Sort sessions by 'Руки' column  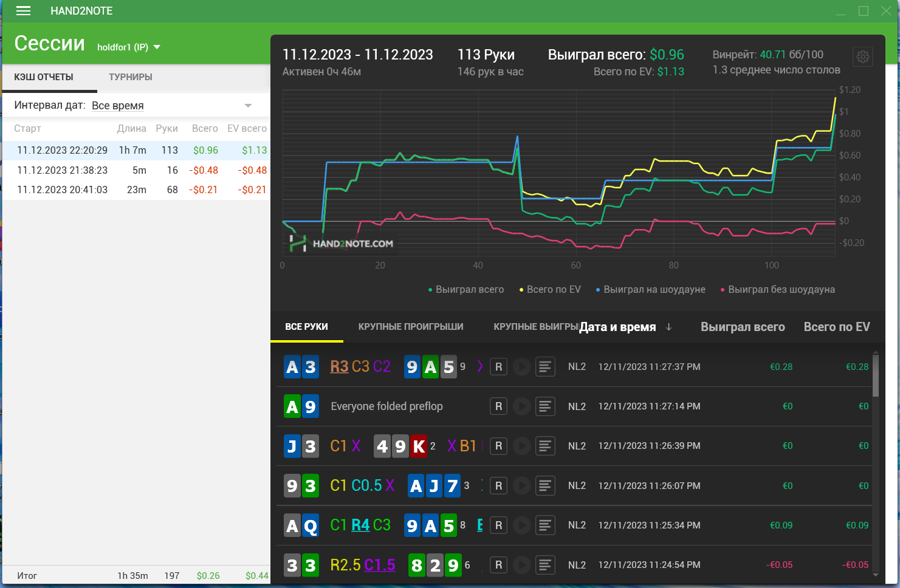pyautogui.click(x=167, y=129)
